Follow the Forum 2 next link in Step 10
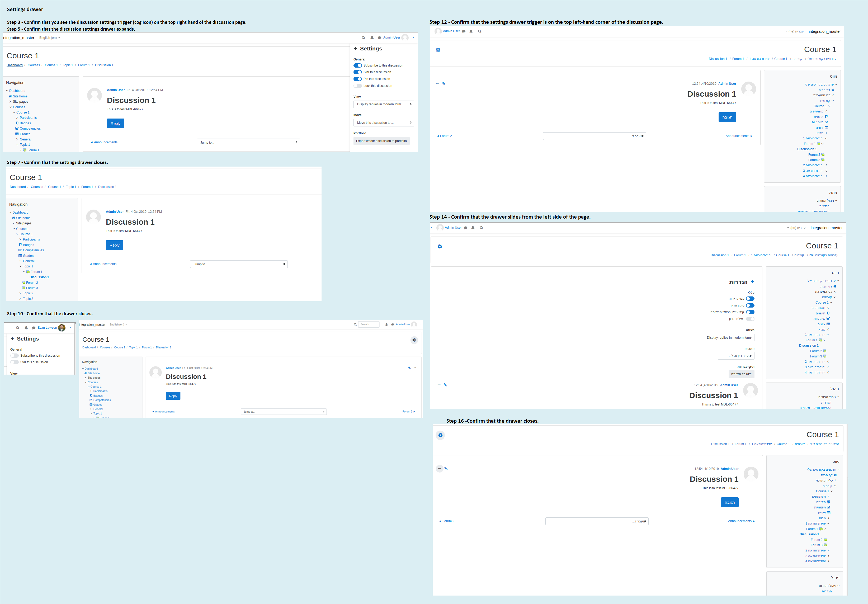 pyautogui.click(x=409, y=412)
